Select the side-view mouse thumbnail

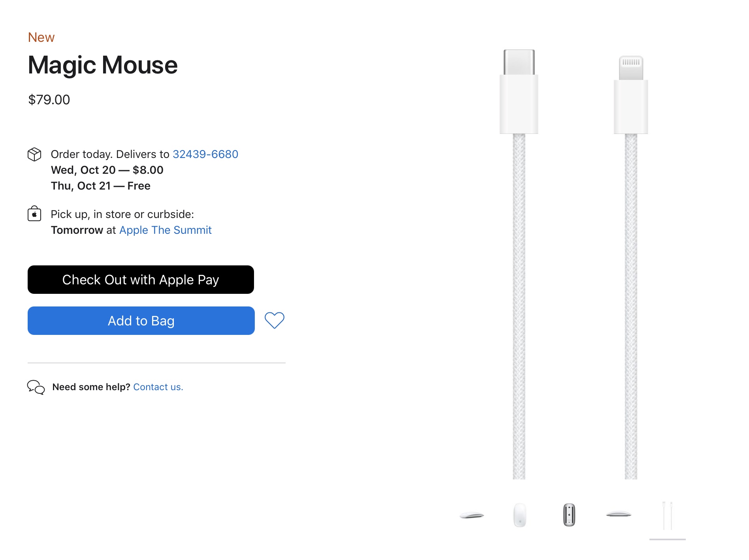click(472, 515)
